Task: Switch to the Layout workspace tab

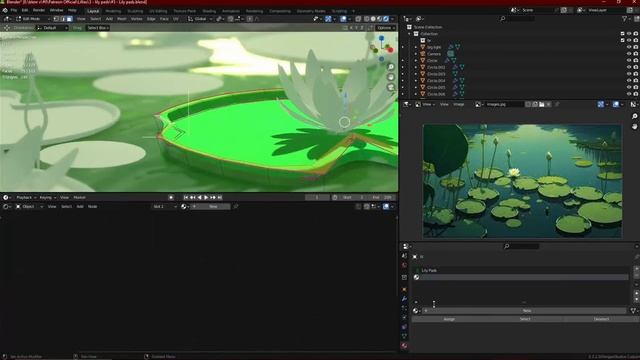Action: pyautogui.click(x=93, y=11)
